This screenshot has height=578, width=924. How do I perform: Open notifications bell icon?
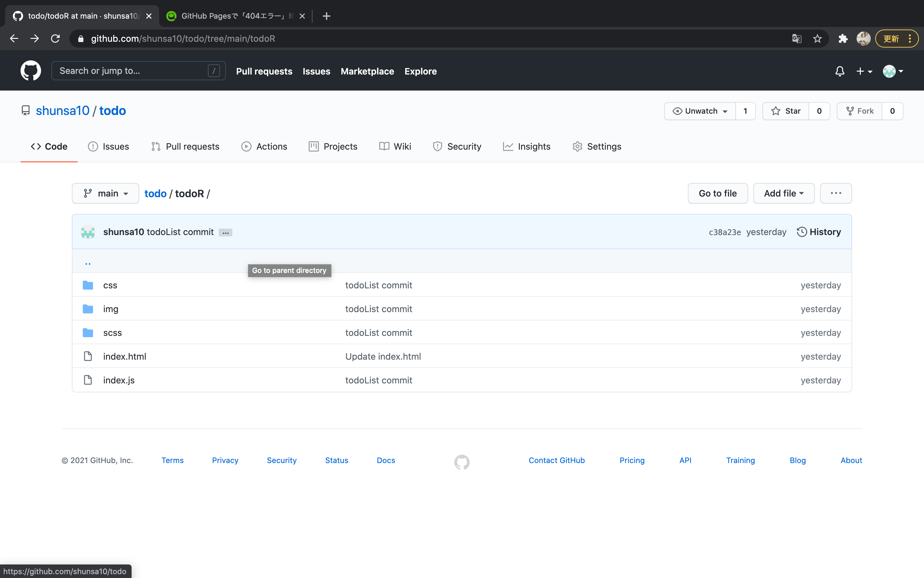point(840,71)
